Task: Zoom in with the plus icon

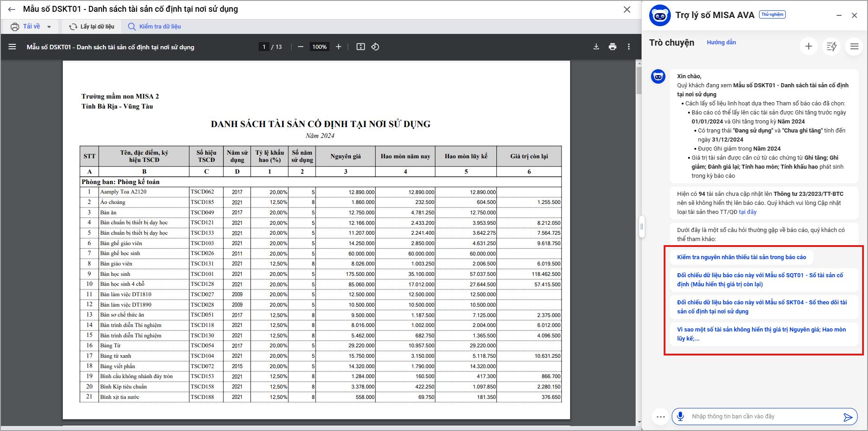Action: [339, 47]
